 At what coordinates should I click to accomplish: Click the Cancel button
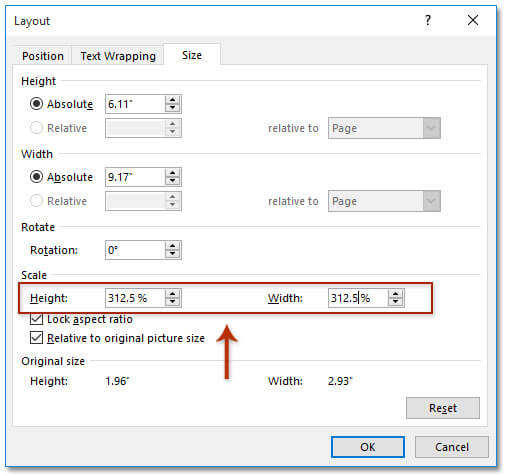click(x=452, y=447)
